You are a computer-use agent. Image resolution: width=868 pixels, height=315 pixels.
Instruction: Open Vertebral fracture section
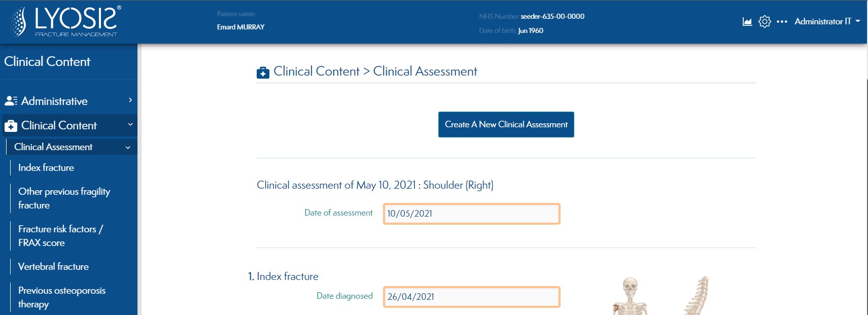click(53, 266)
